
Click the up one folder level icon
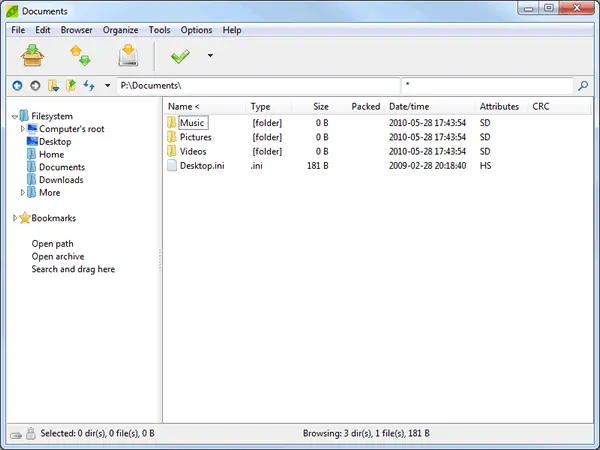coord(71,86)
